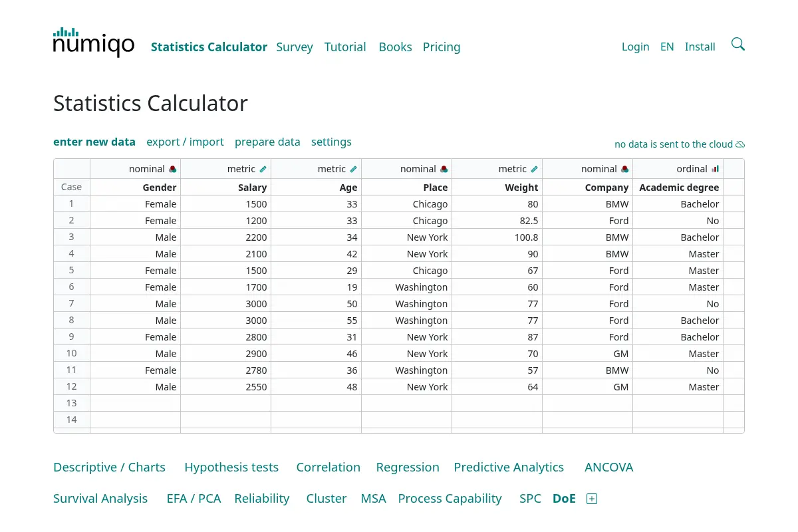Image resolution: width=798 pixels, height=532 pixels.
Task: Open the Tutorial menu item
Action: 345,47
